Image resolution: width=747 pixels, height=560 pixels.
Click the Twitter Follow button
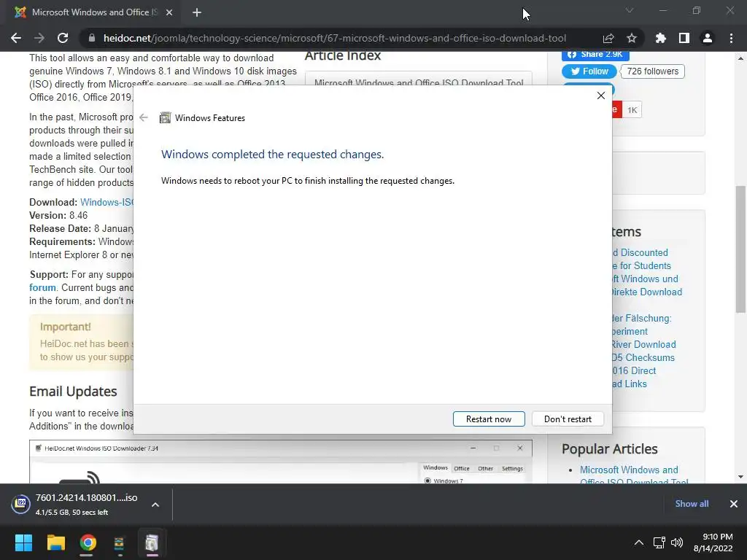click(x=589, y=71)
